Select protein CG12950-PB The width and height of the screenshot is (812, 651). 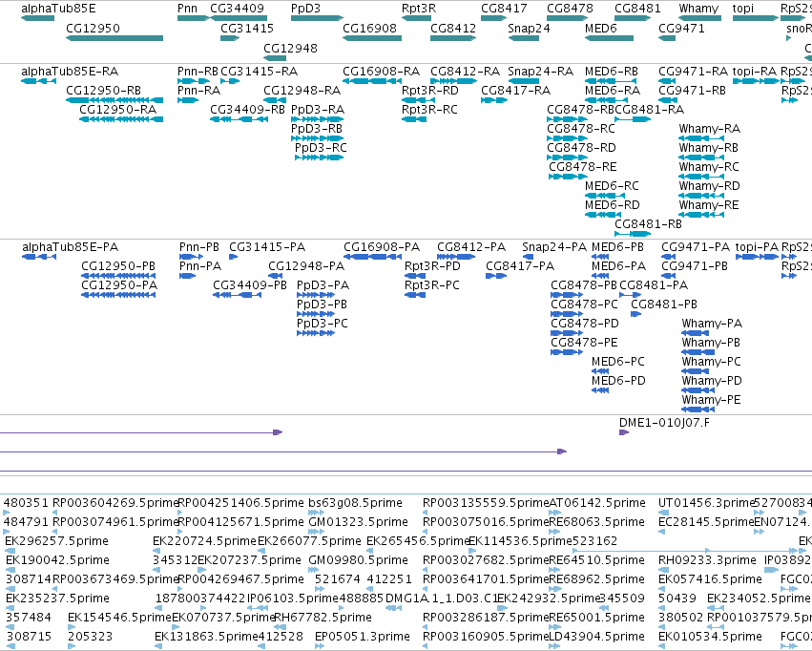coord(118,266)
